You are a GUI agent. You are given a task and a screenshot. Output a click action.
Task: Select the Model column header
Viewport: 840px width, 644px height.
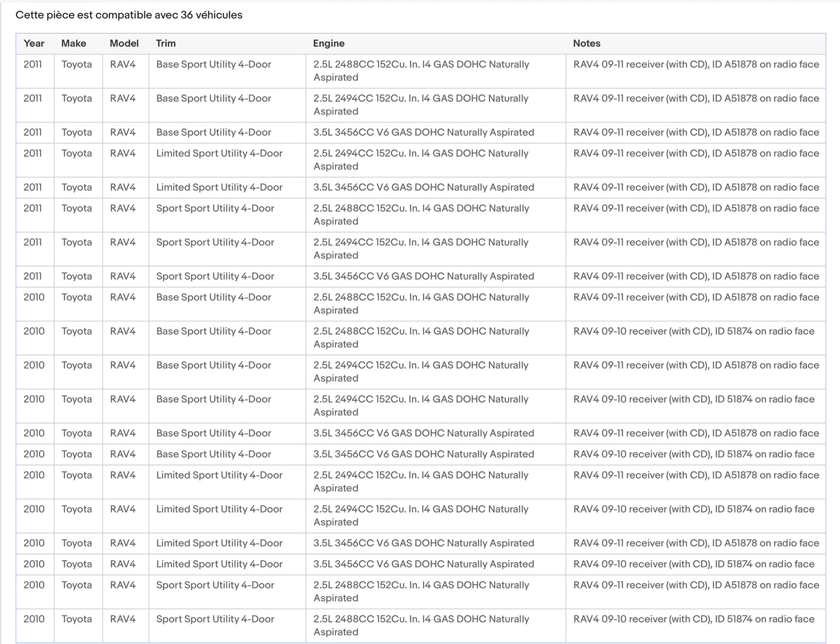point(124,44)
